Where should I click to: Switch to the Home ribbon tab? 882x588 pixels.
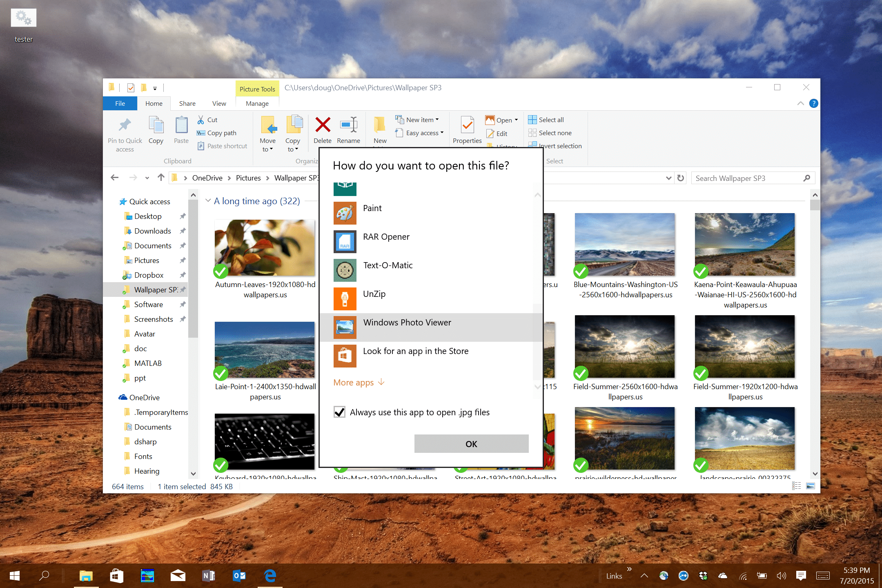pos(154,103)
